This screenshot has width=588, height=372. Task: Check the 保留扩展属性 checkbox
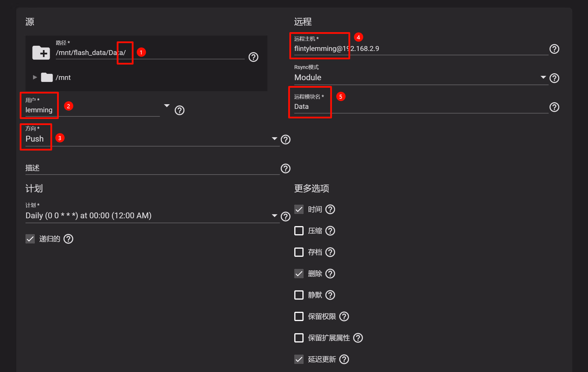click(299, 338)
